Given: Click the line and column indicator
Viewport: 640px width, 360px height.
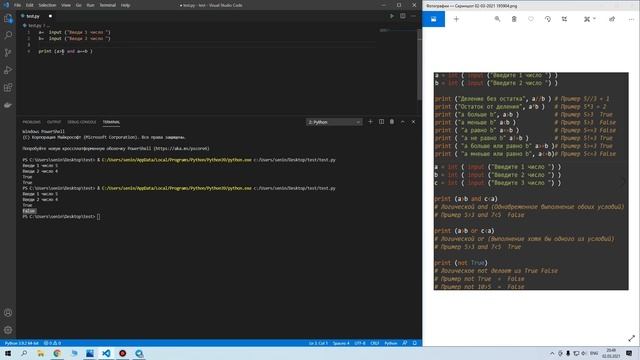Looking at the screenshot, I should coord(318,343).
